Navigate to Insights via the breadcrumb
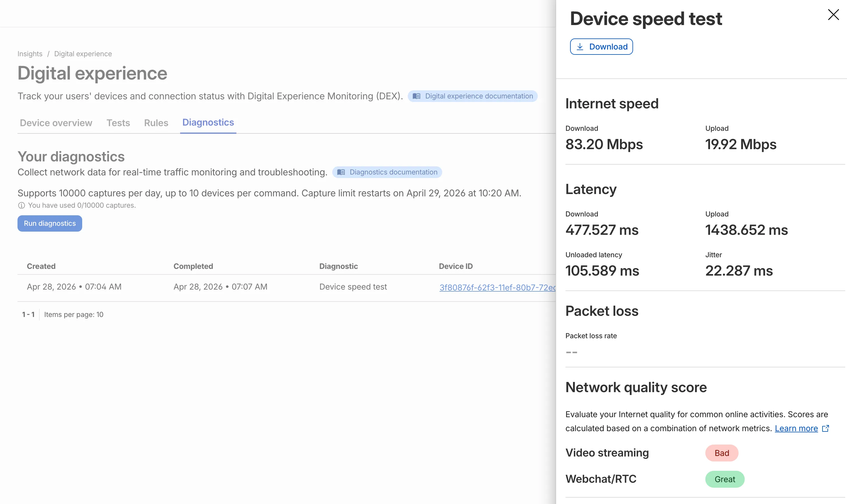The height and width of the screenshot is (504, 847). coord(30,53)
